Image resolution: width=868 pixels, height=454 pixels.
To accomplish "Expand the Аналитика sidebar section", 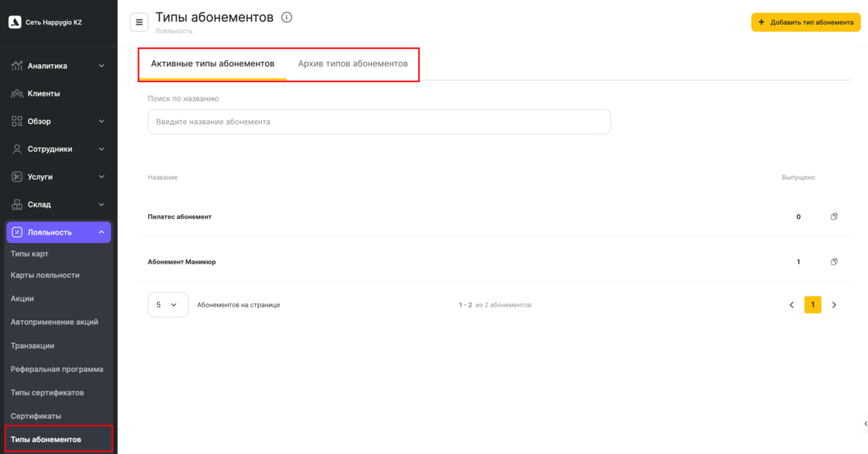I will 102,65.
